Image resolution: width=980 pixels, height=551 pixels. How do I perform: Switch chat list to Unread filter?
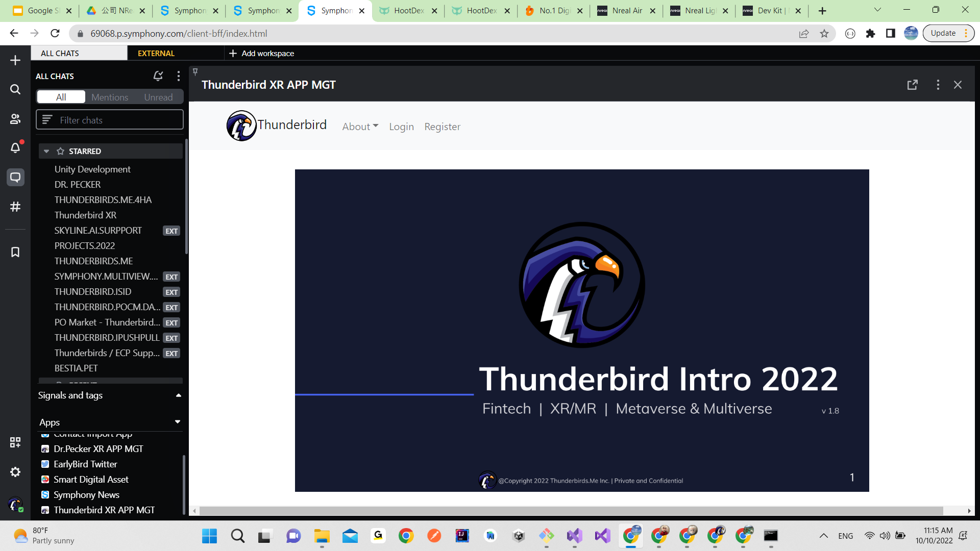pos(158,97)
